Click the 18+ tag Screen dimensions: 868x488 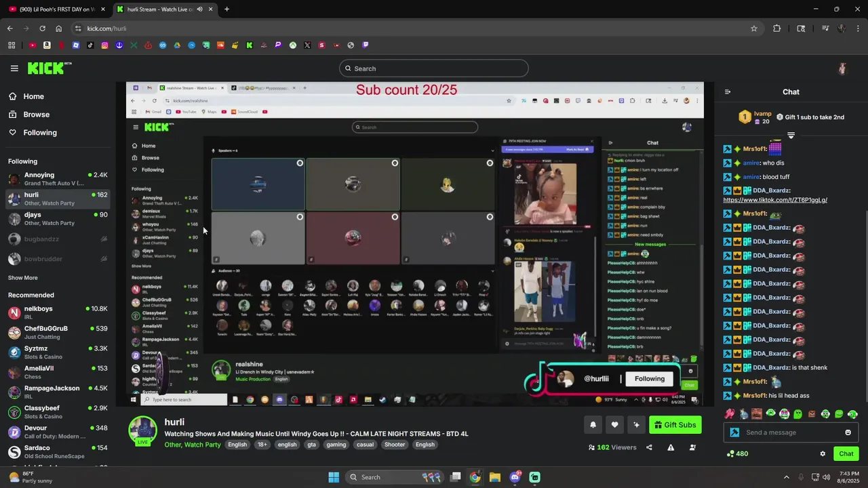click(x=262, y=445)
